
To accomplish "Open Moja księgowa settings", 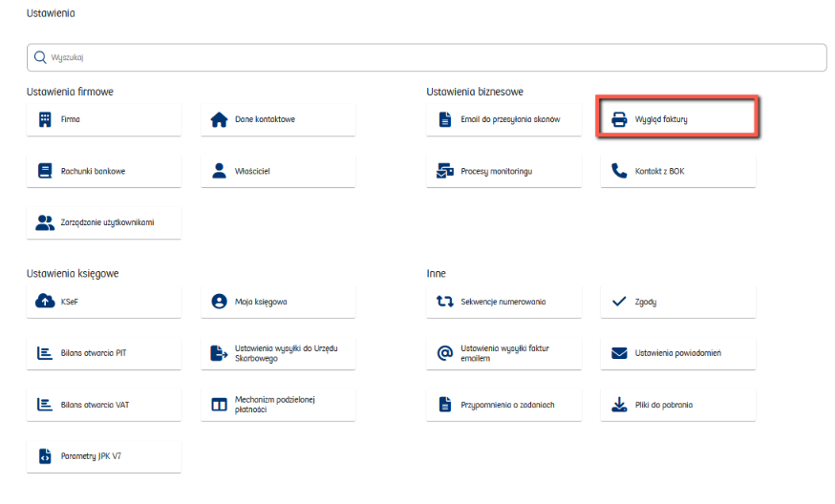I will pos(278,302).
